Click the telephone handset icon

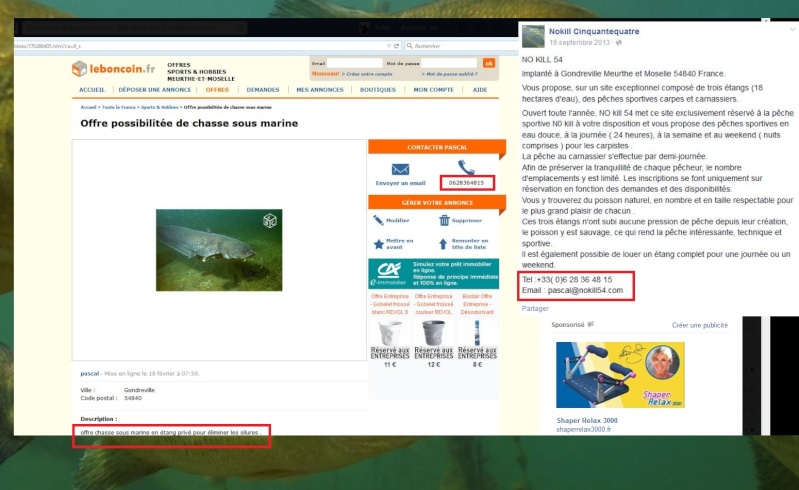click(x=466, y=167)
